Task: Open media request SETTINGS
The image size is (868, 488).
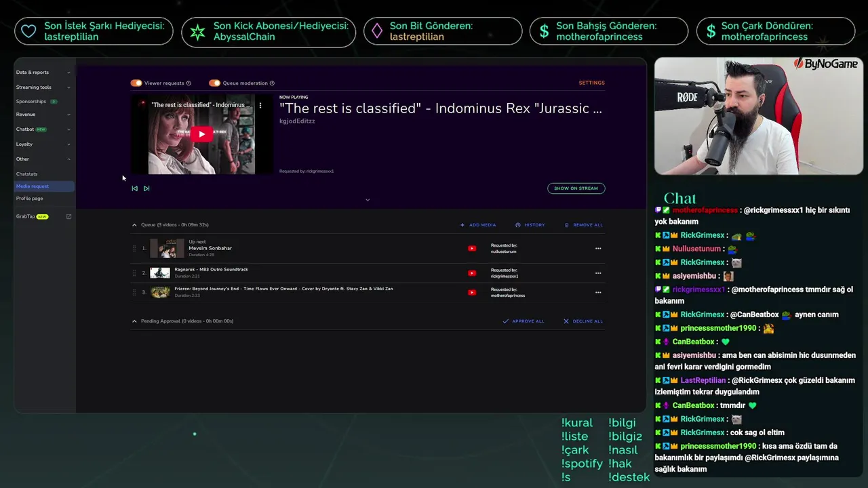Action: (x=591, y=83)
